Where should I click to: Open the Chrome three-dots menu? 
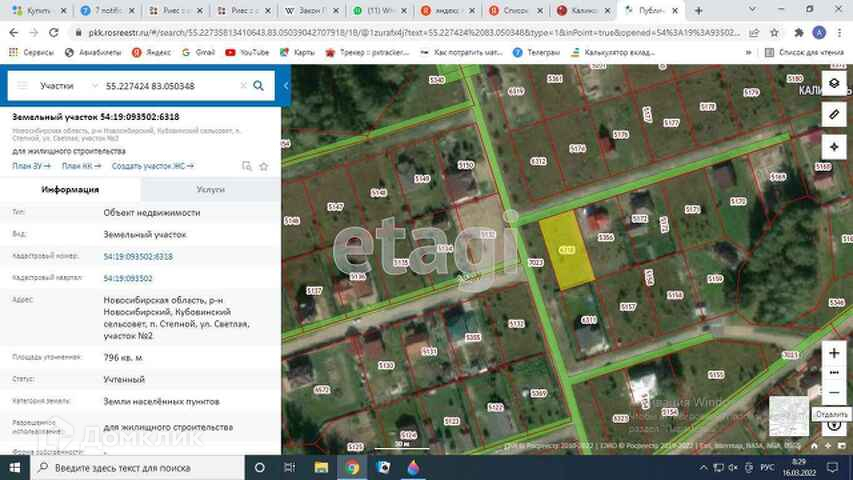pyautogui.click(x=840, y=33)
